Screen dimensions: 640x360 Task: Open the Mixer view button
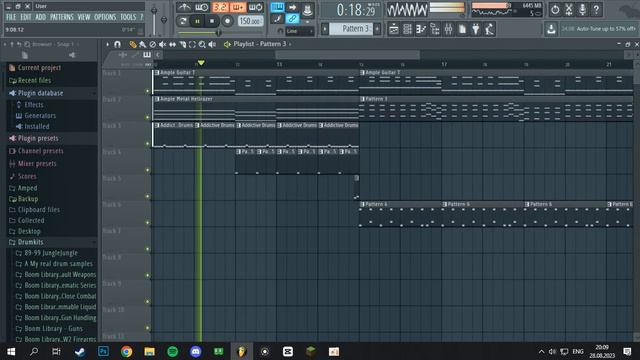(449, 29)
